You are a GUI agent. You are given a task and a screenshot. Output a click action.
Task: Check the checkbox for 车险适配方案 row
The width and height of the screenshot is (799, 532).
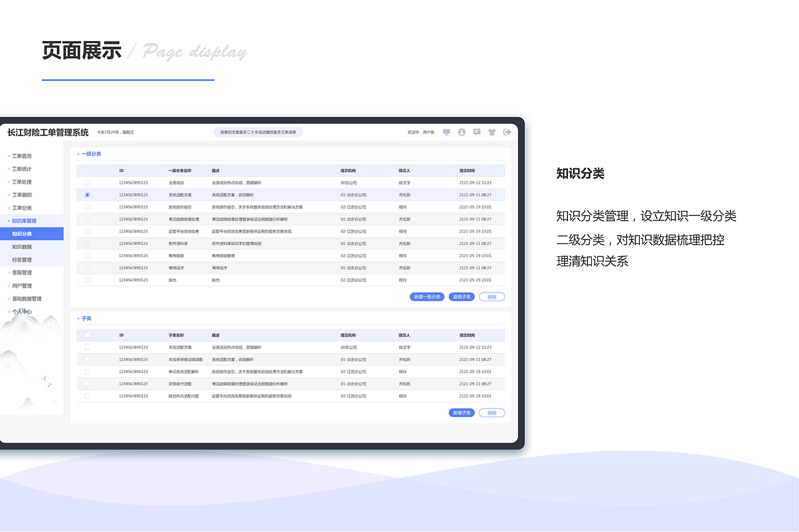[87, 347]
